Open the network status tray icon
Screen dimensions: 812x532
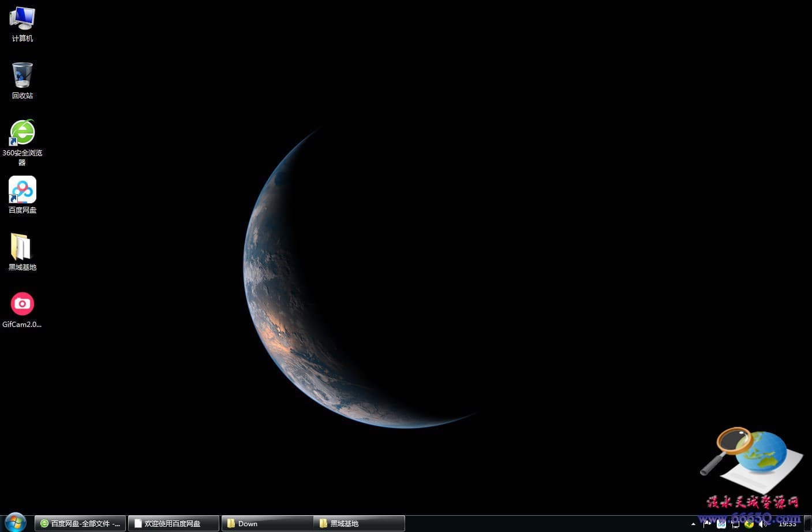[x=735, y=524]
